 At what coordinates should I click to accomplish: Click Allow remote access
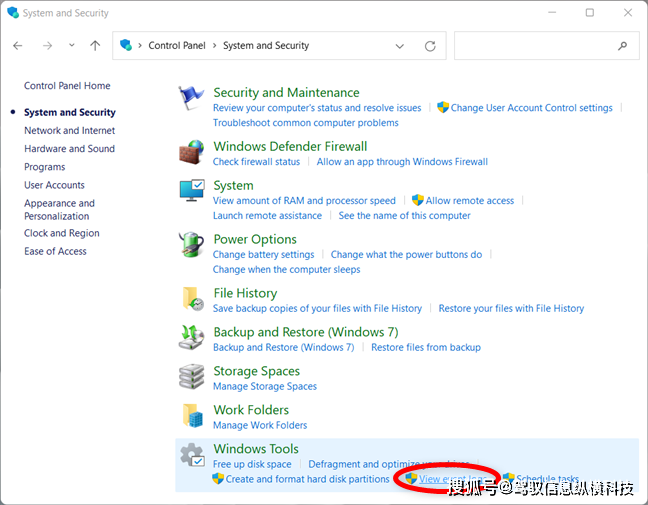click(x=470, y=200)
